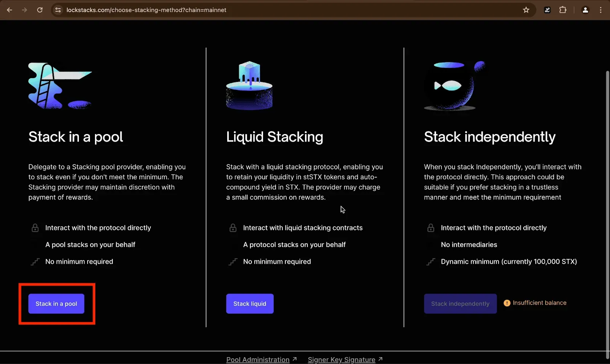Click the 'Liquid Stacking' heading
Viewport: 610px width, 364px height.
tap(274, 137)
